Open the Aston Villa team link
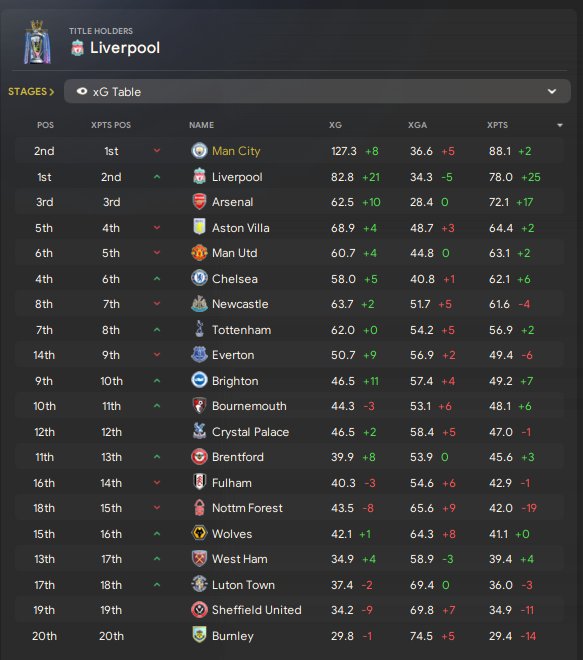583x660 pixels. click(241, 228)
